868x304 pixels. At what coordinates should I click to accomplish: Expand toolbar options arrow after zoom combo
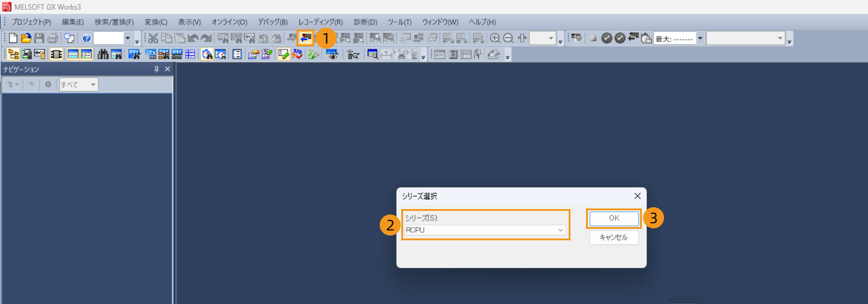point(560,41)
